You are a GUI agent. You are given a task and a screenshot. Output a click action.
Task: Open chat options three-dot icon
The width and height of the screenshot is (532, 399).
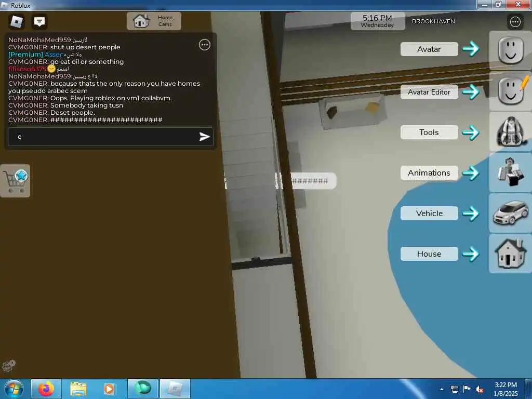(x=205, y=45)
